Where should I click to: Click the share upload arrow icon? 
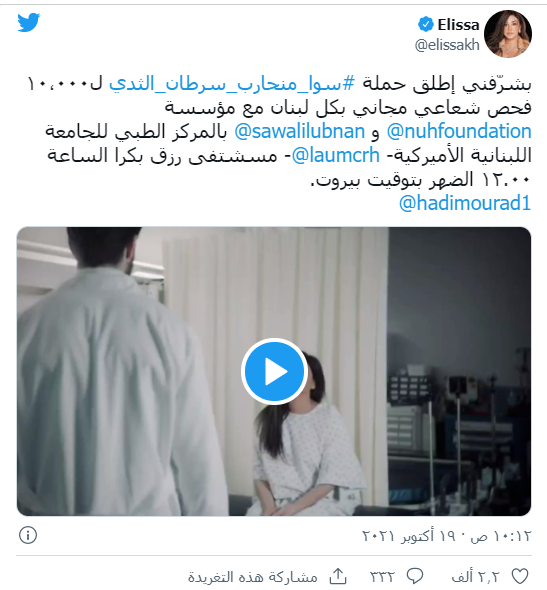point(338,576)
